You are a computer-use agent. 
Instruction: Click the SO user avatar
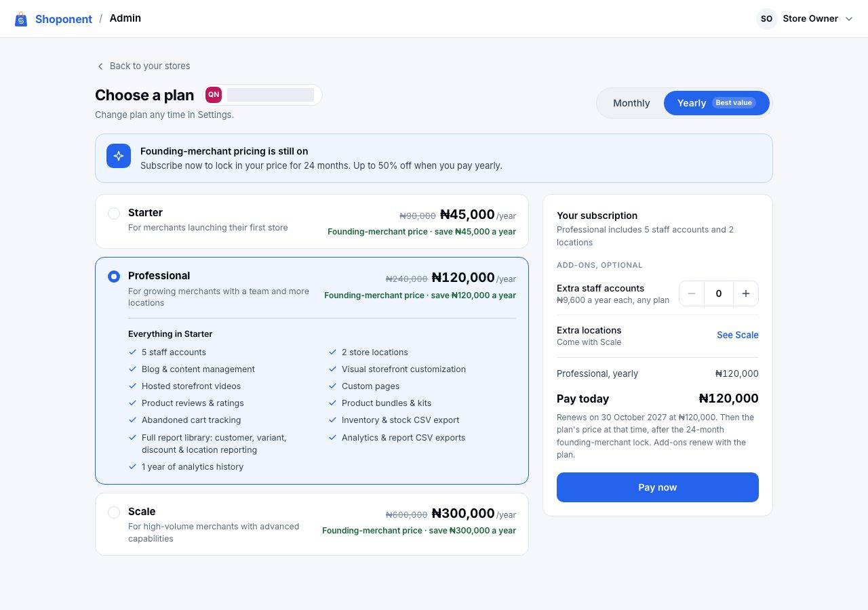tap(766, 19)
